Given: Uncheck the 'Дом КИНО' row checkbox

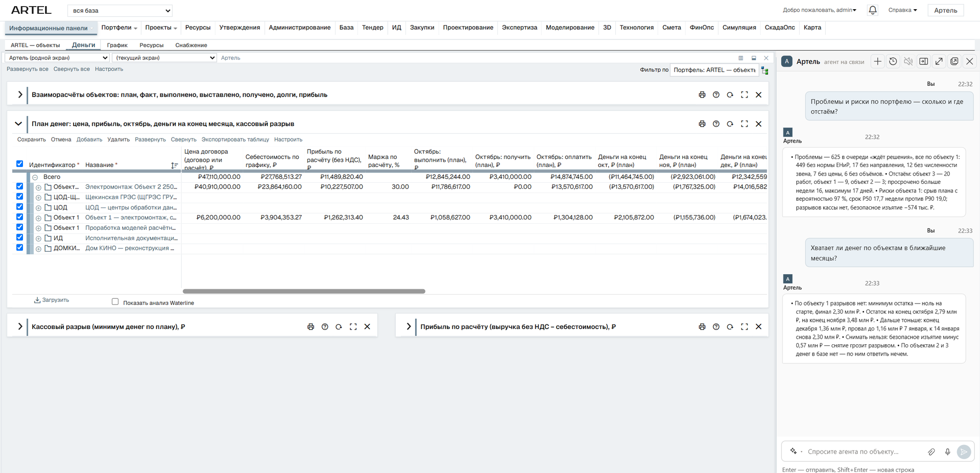Looking at the screenshot, I should tap(19, 248).
